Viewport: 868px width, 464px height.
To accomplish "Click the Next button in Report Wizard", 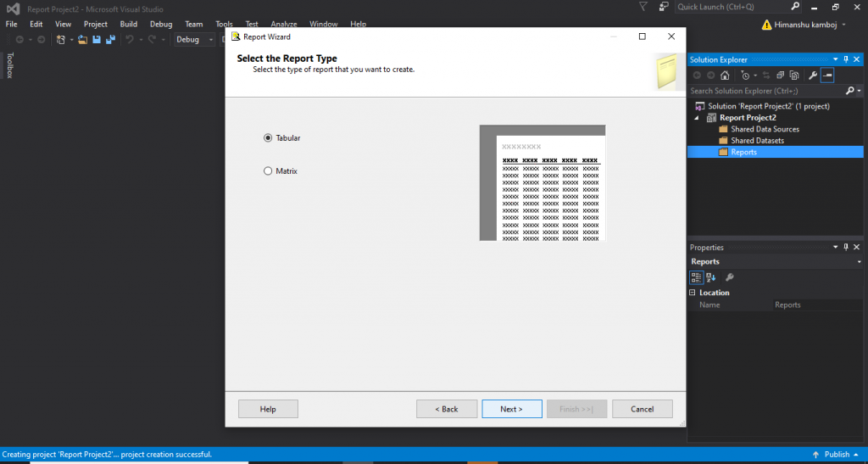I will 511,409.
